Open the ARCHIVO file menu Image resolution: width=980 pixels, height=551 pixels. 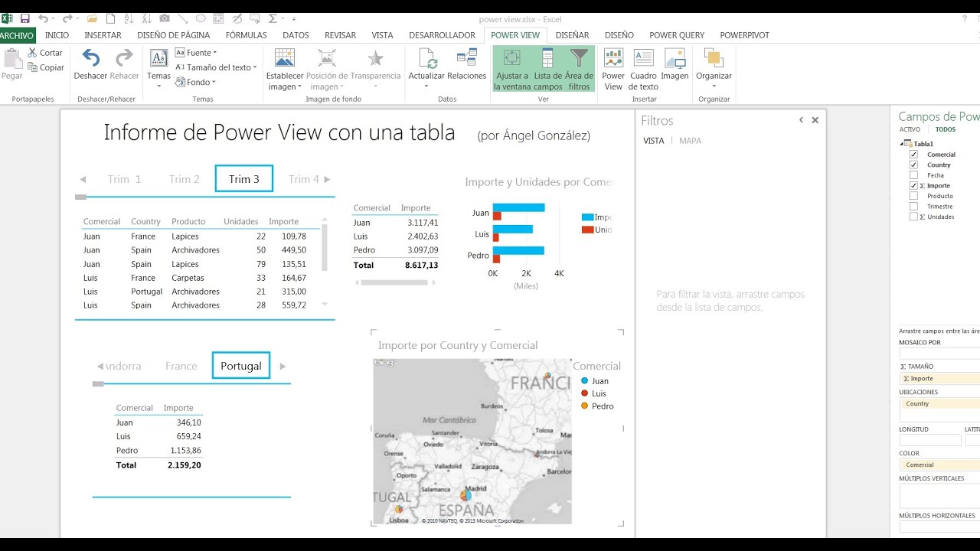pyautogui.click(x=18, y=35)
